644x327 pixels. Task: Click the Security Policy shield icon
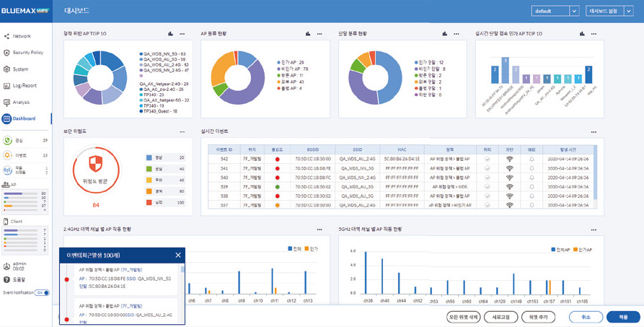coord(6,53)
